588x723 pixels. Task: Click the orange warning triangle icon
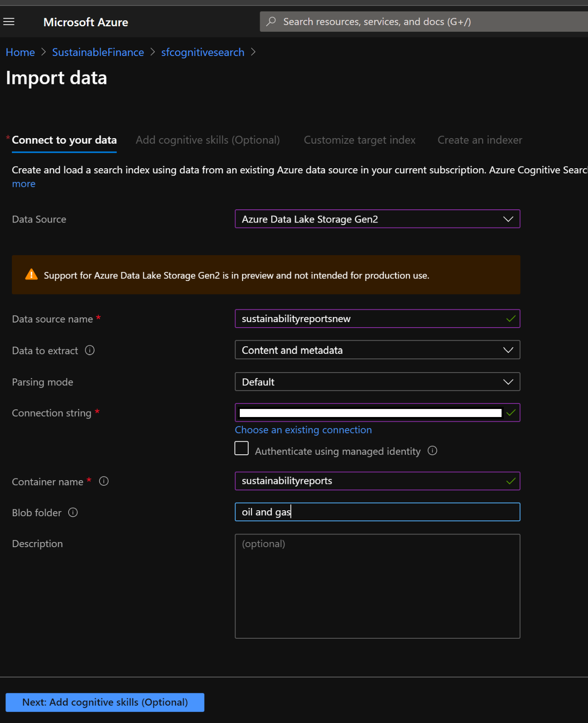point(31,275)
